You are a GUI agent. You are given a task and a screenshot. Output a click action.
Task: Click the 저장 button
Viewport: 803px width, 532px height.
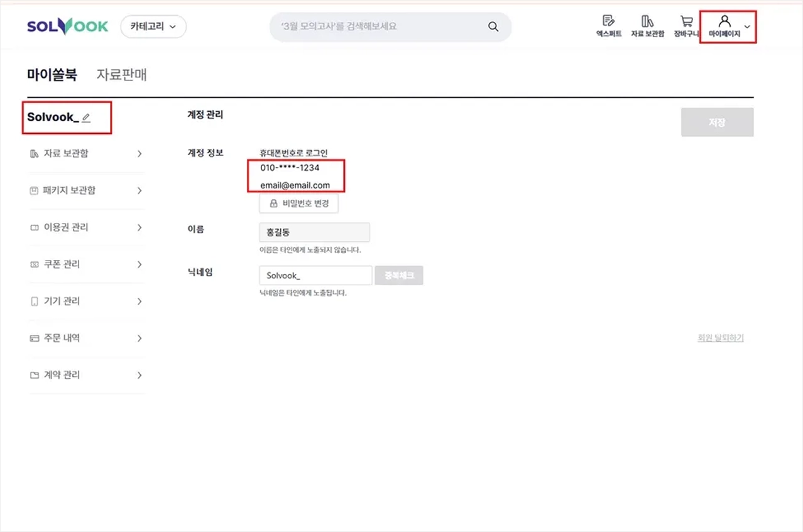pos(717,122)
